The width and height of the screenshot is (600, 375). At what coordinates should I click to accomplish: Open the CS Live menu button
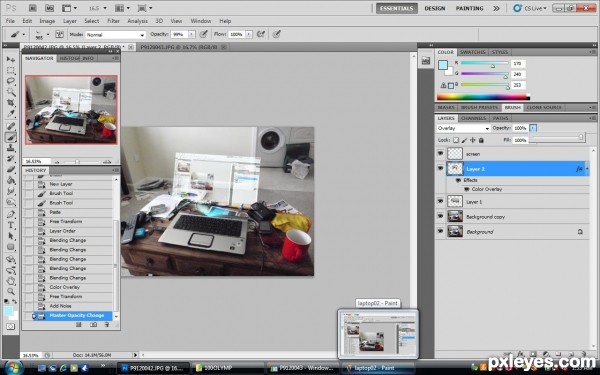pos(530,8)
